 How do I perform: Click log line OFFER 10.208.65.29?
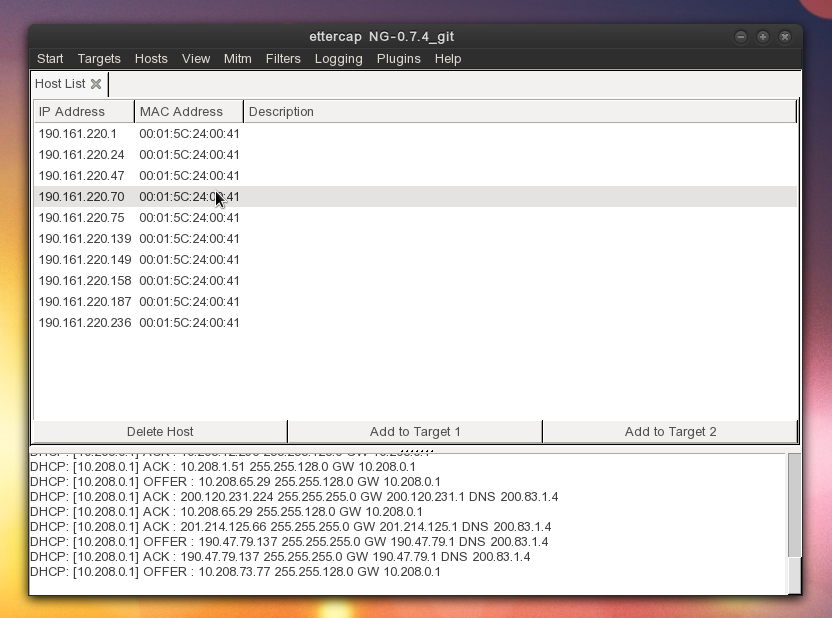(235, 482)
